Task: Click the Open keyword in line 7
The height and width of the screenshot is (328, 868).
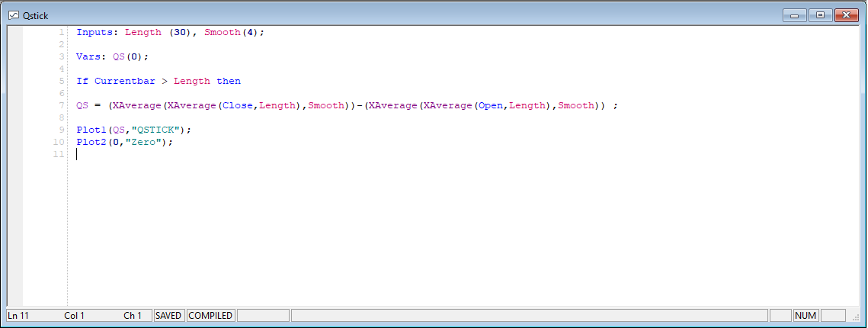Action: 491,105
